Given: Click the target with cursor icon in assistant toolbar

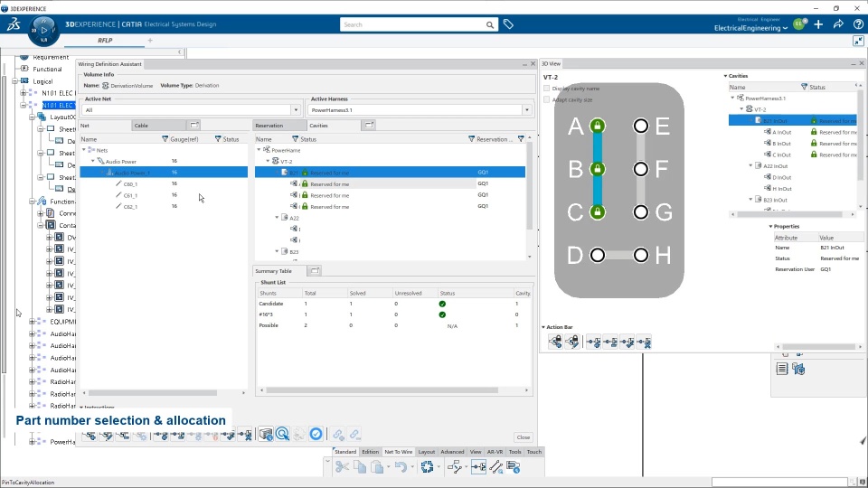Looking at the screenshot, I should point(282,435).
